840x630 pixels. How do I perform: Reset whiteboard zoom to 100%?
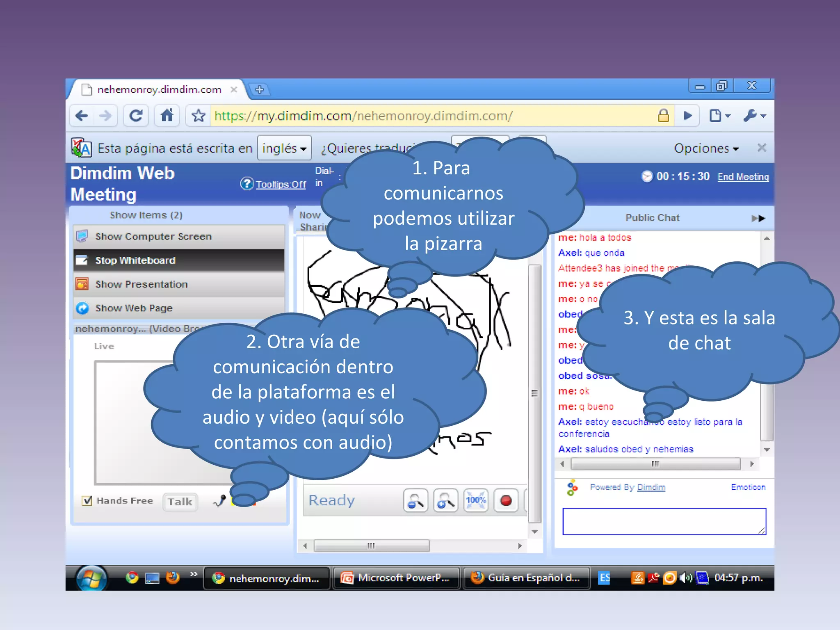tap(476, 501)
